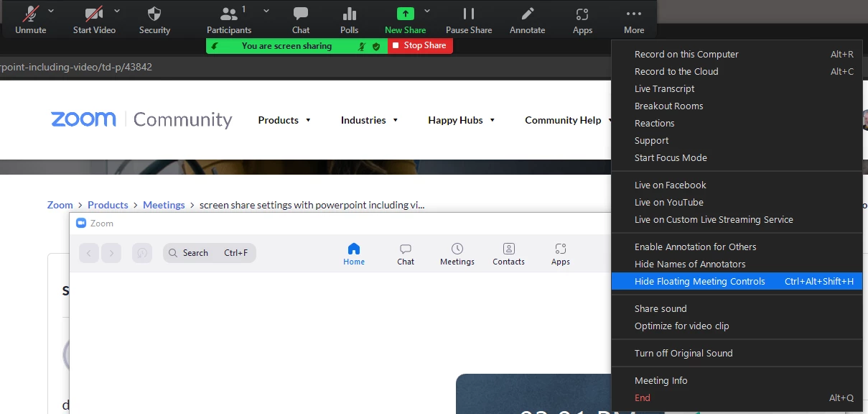Click the lightning icon on sharing bar

tap(215, 46)
